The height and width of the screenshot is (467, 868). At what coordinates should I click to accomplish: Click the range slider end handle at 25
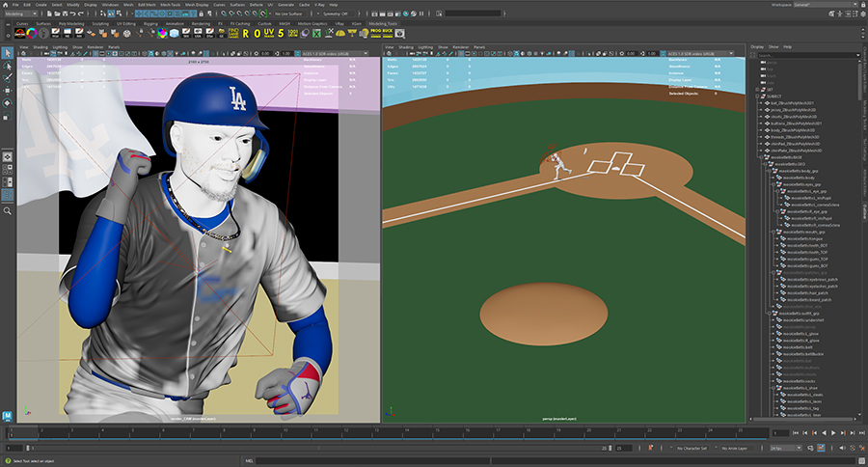[x=610, y=448]
